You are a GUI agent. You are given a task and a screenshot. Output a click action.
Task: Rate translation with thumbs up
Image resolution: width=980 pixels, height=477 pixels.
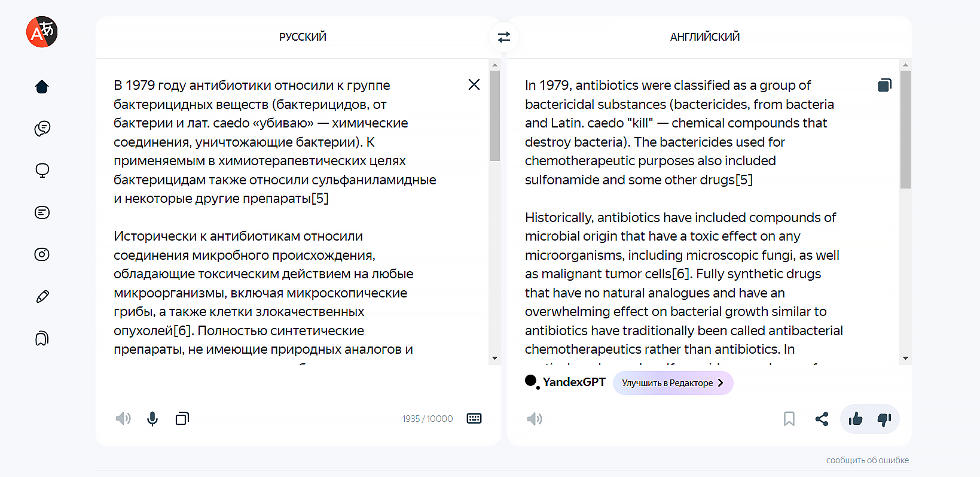point(856,419)
